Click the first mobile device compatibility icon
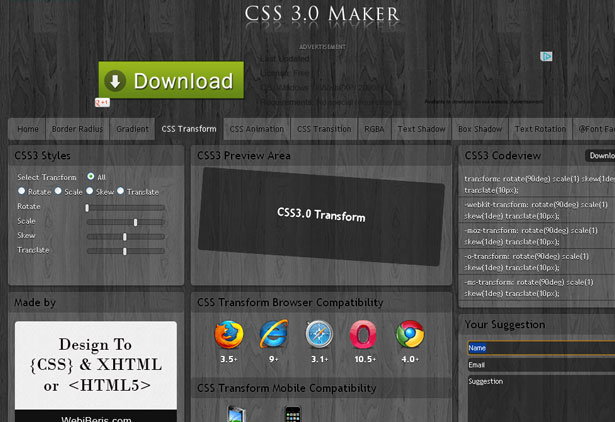This screenshot has width=615, height=422. click(237, 414)
